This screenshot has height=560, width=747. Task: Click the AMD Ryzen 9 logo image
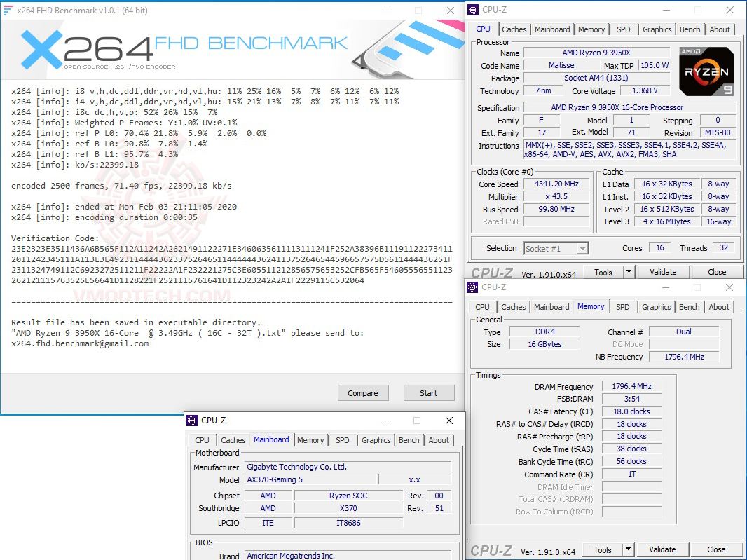coord(706,71)
